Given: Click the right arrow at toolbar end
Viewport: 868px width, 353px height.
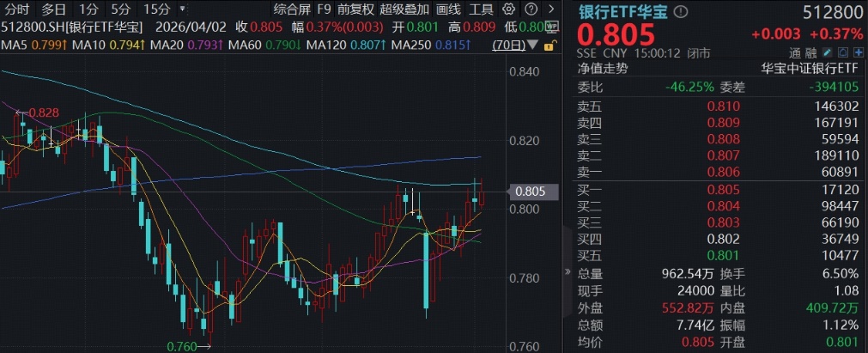Looking at the screenshot, I should point(550,10).
